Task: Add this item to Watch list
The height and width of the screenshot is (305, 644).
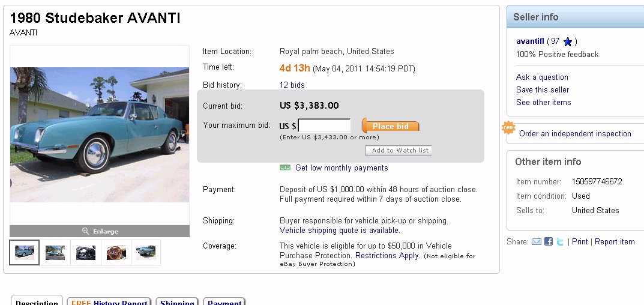Action: tap(400, 151)
